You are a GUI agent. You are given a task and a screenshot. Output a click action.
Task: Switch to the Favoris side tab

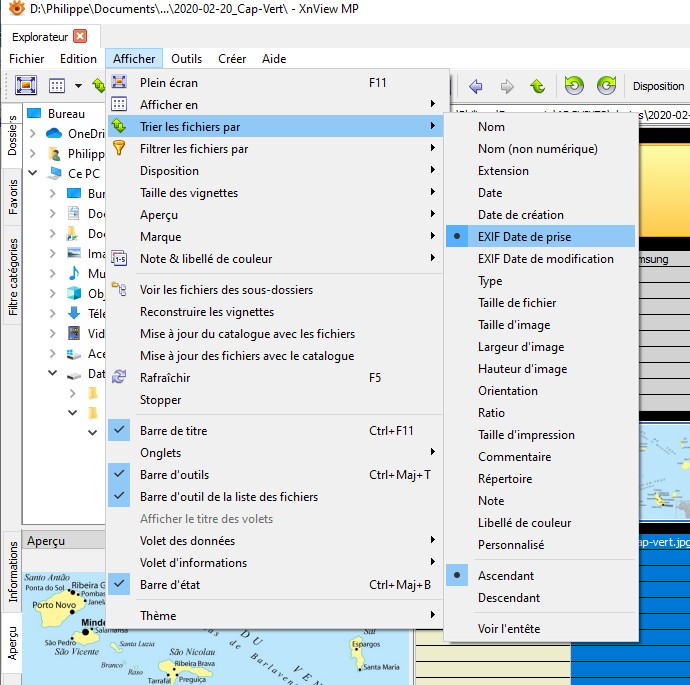tap(13, 197)
